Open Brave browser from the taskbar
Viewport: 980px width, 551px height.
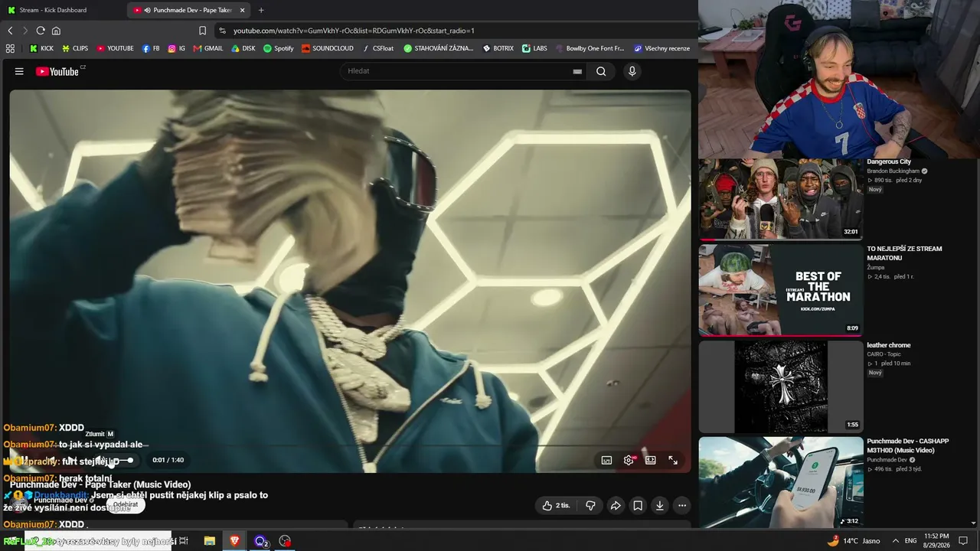coord(234,541)
